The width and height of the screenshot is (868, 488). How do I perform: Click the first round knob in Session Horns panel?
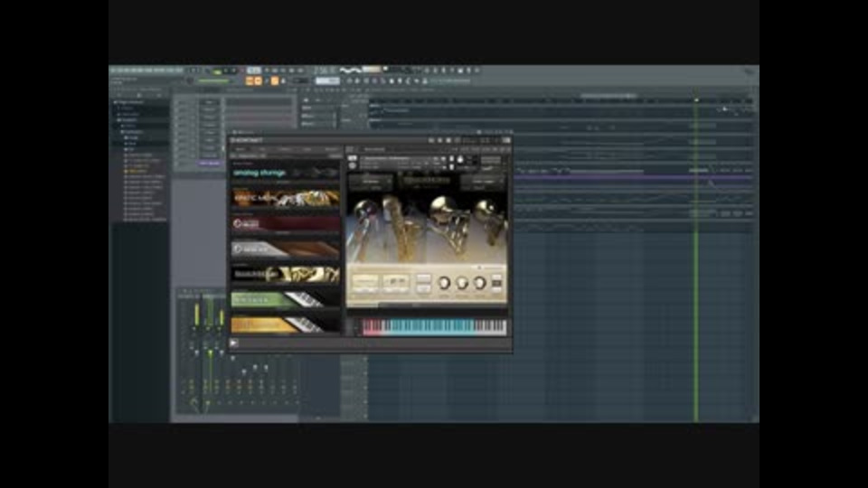(x=444, y=283)
